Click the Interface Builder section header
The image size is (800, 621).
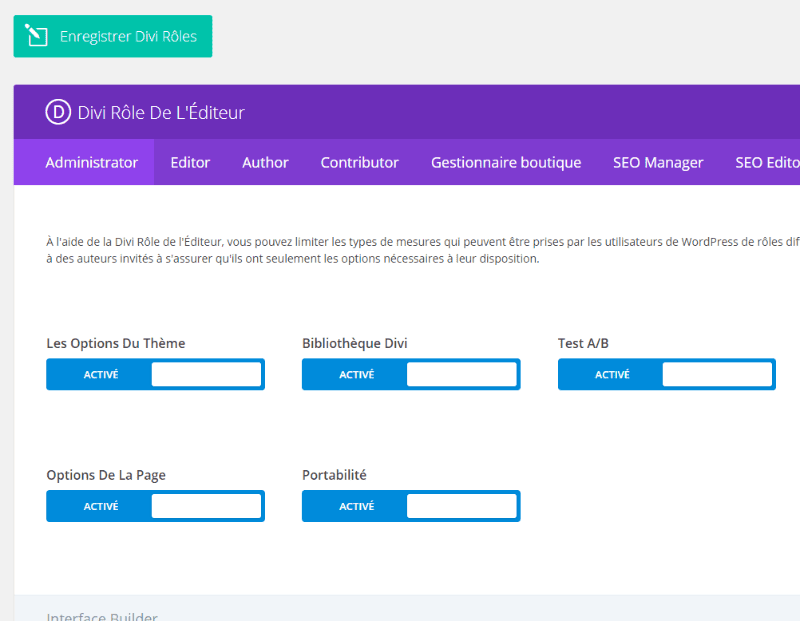(x=102, y=616)
